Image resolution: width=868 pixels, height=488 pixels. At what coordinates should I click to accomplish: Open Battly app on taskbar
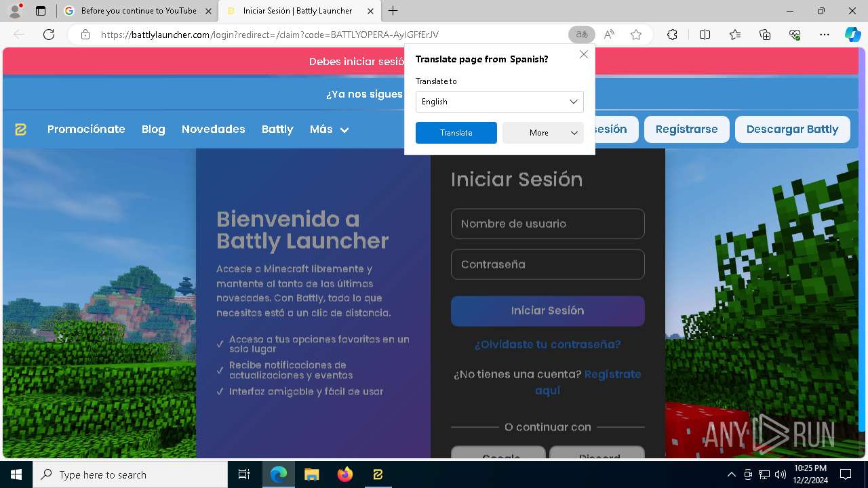click(378, 474)
